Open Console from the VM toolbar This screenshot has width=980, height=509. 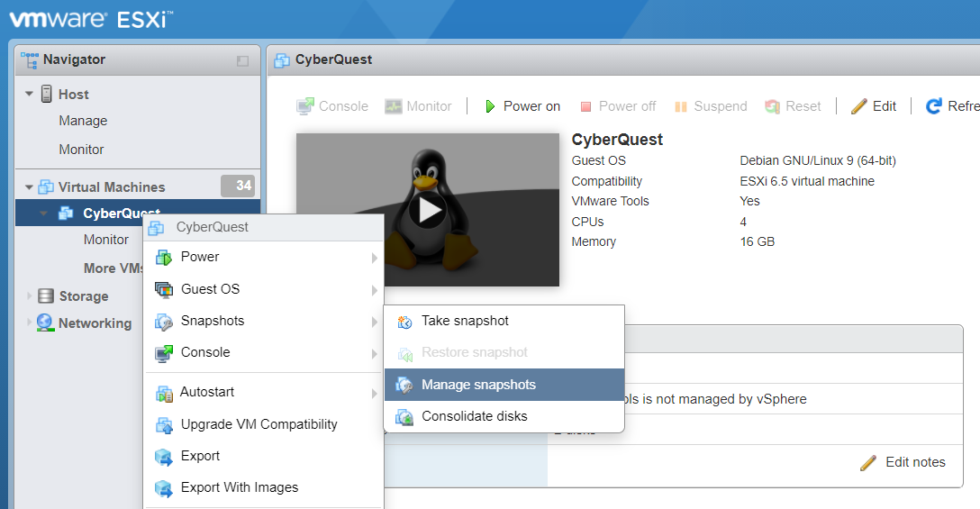(x=331, y=106)
